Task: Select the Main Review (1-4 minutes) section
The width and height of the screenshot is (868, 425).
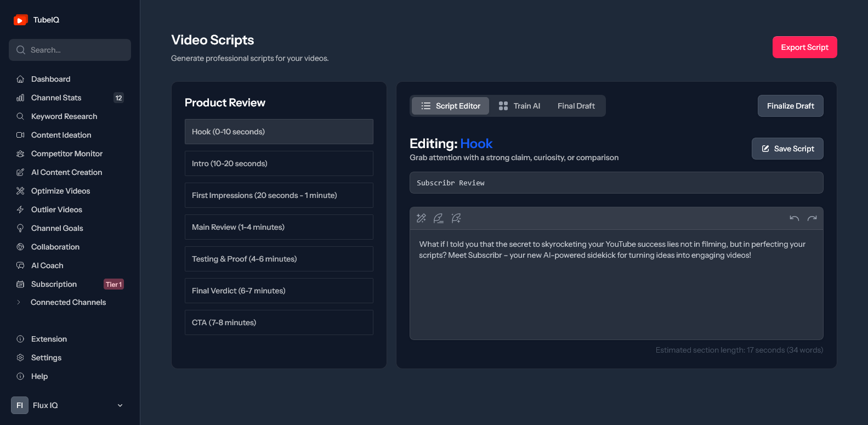Action: [x=279, y=227]
